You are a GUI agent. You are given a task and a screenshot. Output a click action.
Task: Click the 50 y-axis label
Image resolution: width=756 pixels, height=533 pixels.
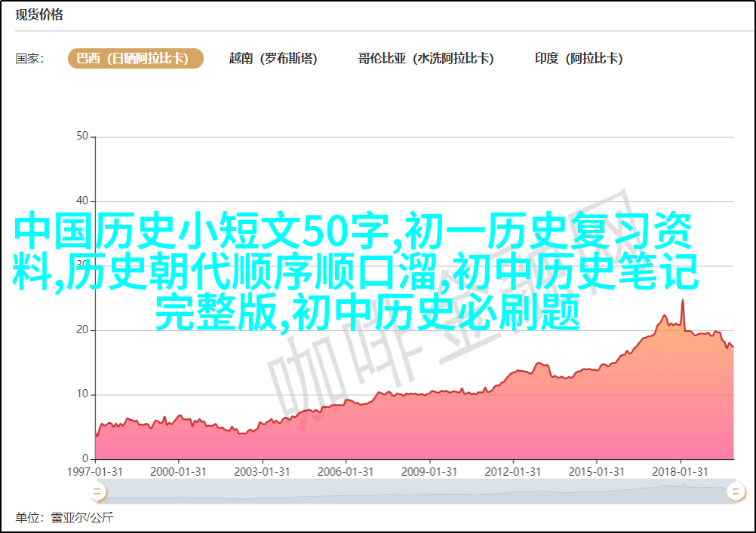[x=82, y=136]
